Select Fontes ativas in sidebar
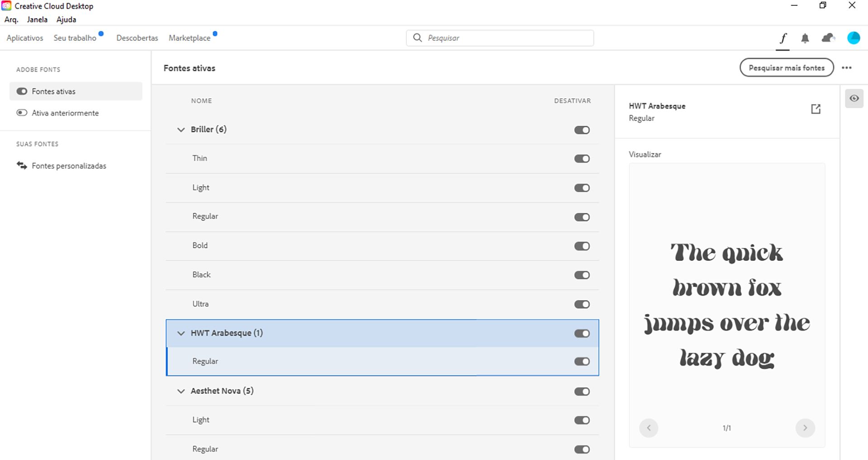This screenshot has width=868, height=460. (x=76, y=91)
